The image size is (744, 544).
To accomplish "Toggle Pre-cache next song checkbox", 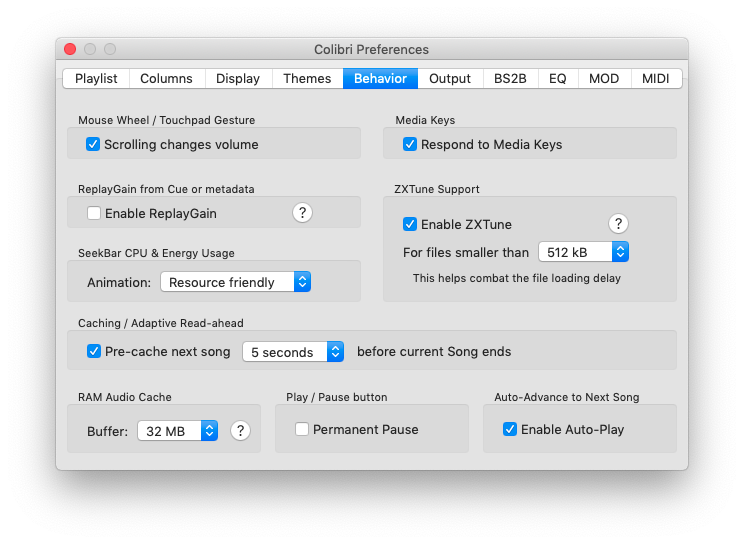I will 94,351.
